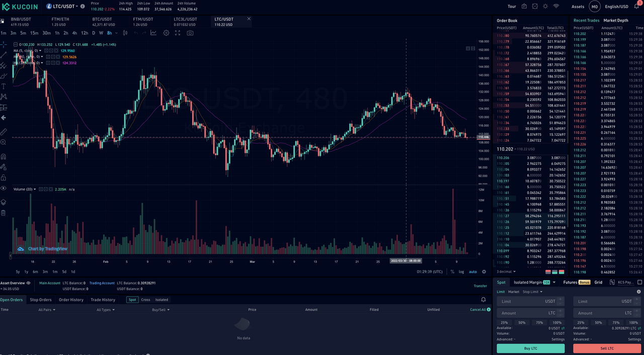Viewport: 644px width, 355px height.
Task: Toggle visibility of all drawings eye tool
Action: coord(4,188)
